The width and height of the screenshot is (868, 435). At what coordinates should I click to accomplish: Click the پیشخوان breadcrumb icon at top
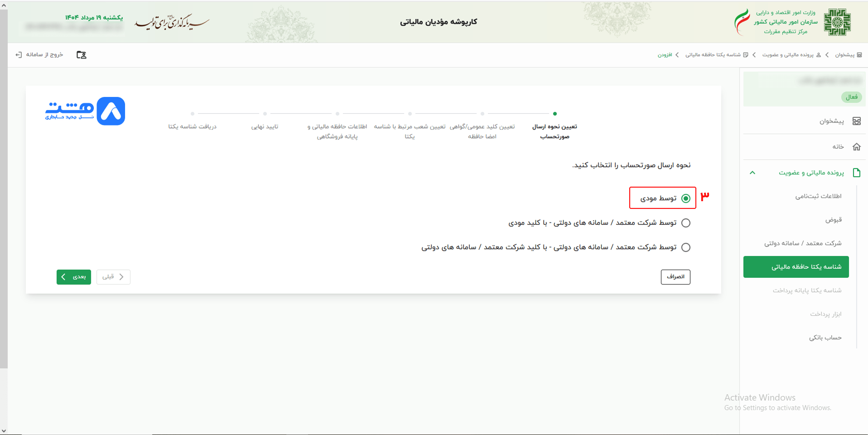point(859,55)
